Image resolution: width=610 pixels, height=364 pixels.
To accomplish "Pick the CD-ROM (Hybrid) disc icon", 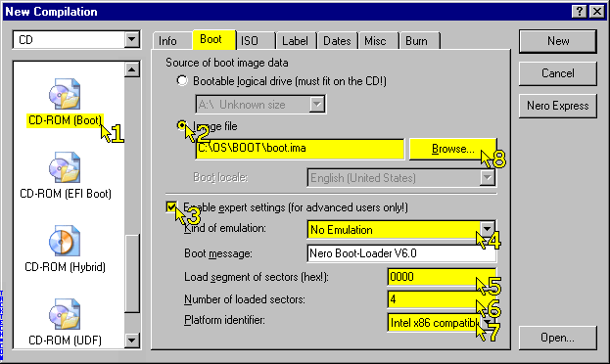I will point(65,241).
